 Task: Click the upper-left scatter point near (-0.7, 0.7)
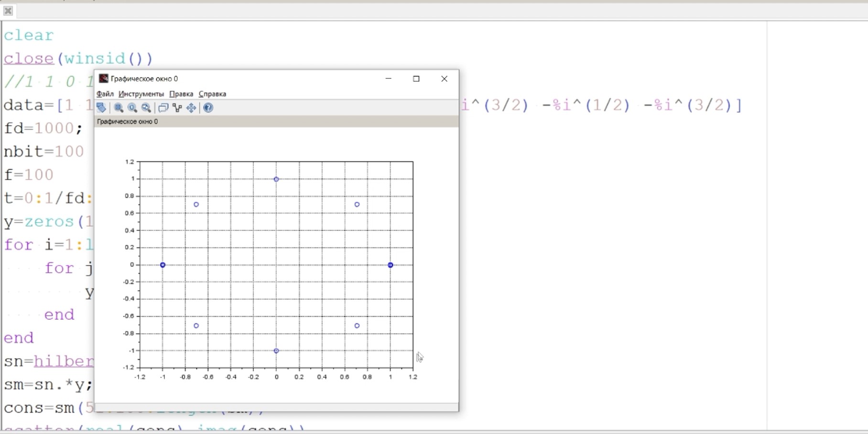tap(196, 205)
